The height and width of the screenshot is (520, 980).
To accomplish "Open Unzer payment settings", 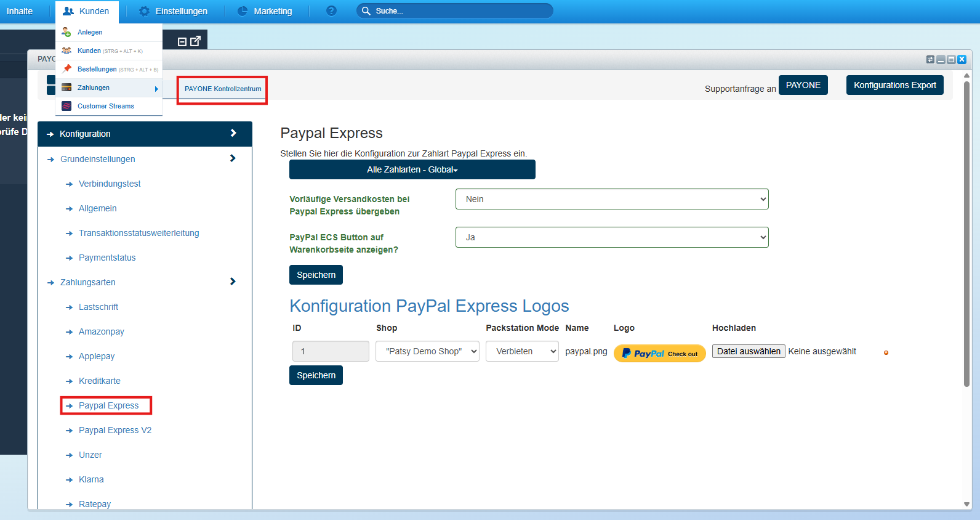I will coord(90,455).
